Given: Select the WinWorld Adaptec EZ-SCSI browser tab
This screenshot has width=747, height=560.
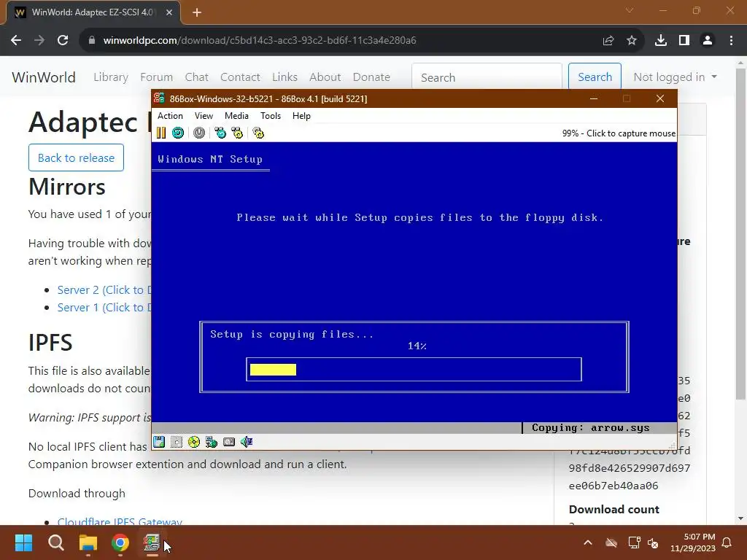Looking at the screenshot, I should tap(93, 12).
